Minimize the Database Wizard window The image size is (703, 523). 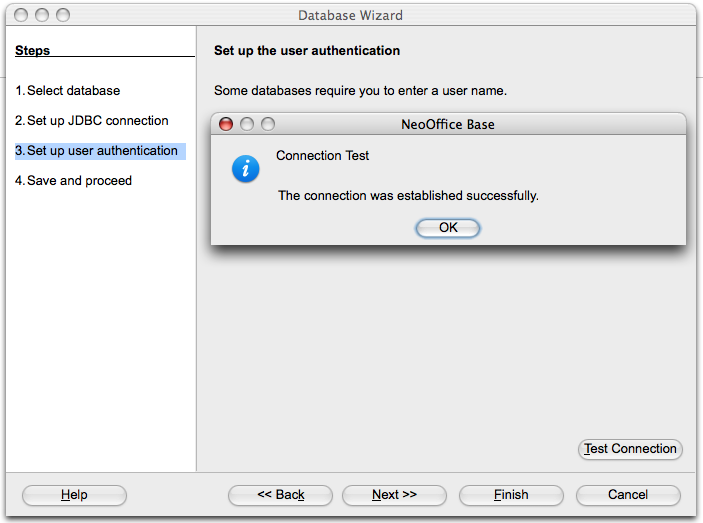point(42,15)
